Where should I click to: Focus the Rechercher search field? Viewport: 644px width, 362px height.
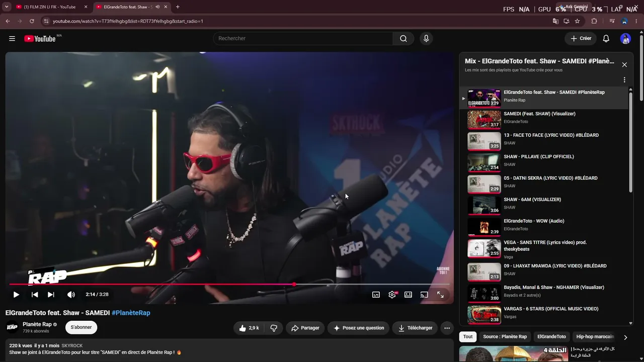303,39
